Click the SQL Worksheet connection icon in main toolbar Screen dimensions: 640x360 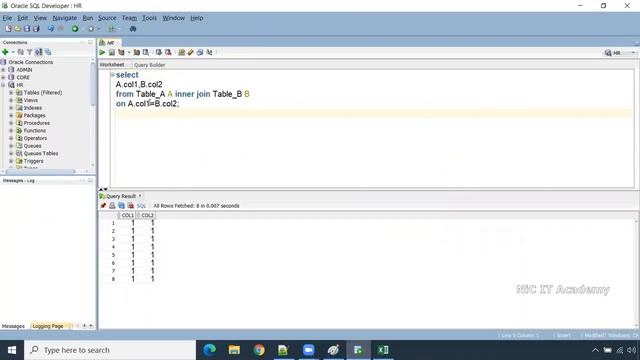111,29
